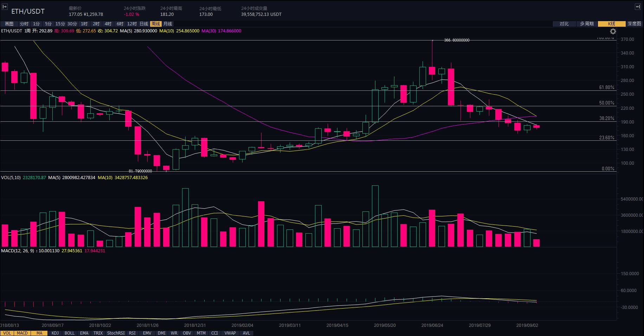Click the MA(30) 174.866000 legend

tap(221, 31)
